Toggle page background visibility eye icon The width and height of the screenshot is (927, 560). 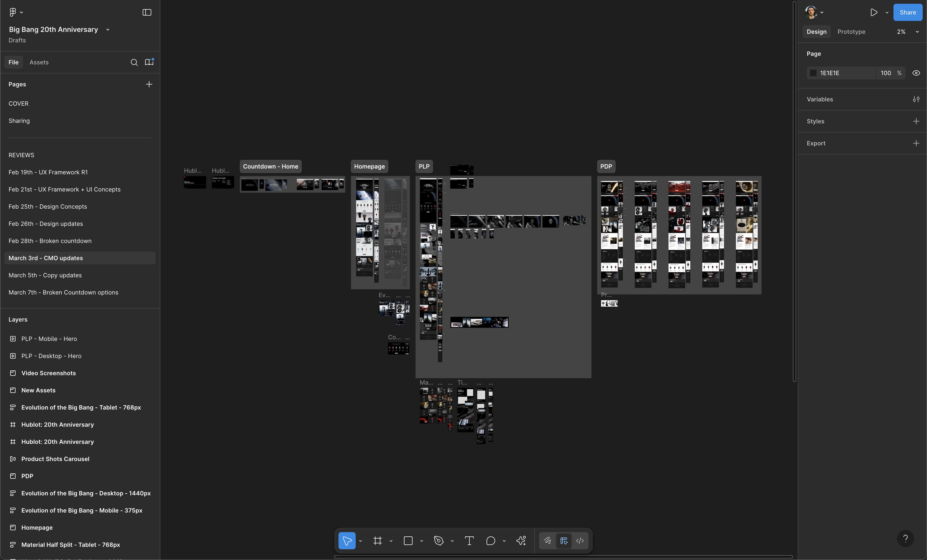916,73
